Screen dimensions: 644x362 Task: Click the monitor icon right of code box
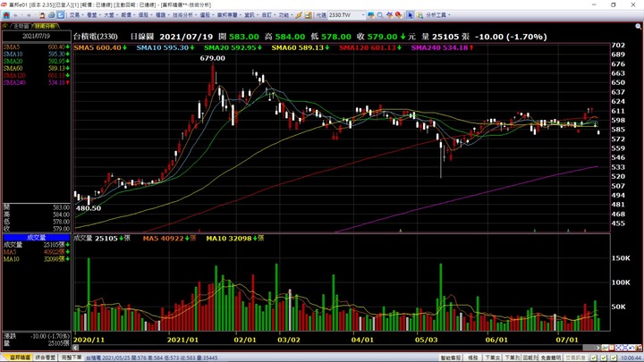[371, 15]
